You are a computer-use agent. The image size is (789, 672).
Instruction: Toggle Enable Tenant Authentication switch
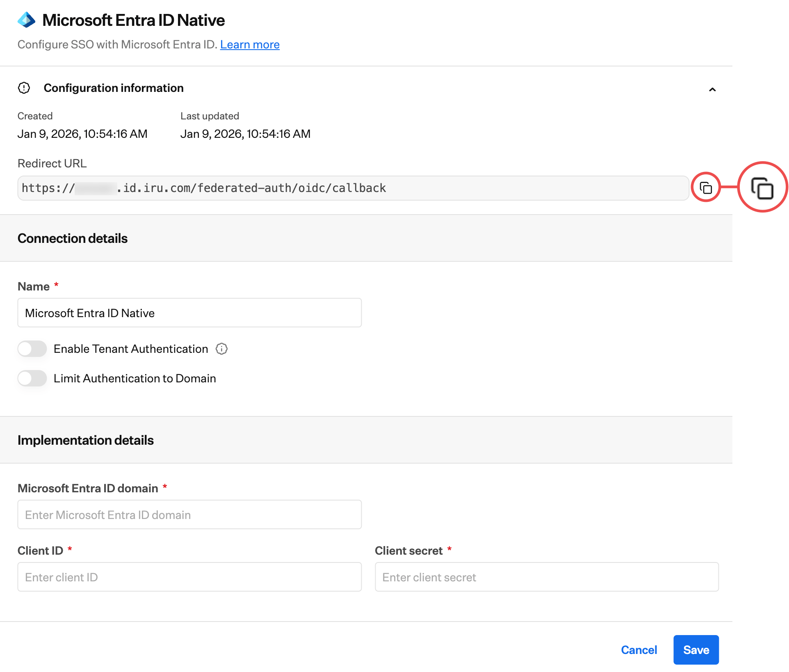(x=32, y=349)
